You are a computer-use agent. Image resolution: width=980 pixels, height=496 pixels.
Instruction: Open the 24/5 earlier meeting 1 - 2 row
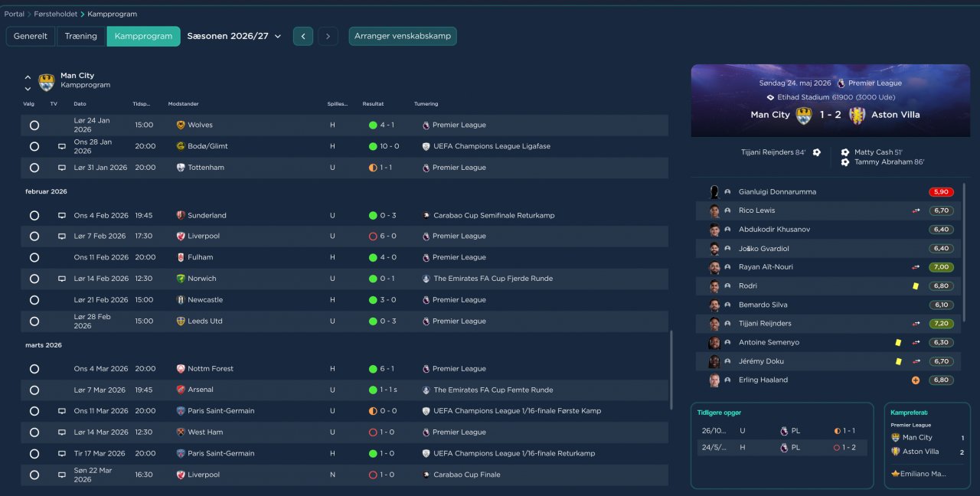coord(782,448)
